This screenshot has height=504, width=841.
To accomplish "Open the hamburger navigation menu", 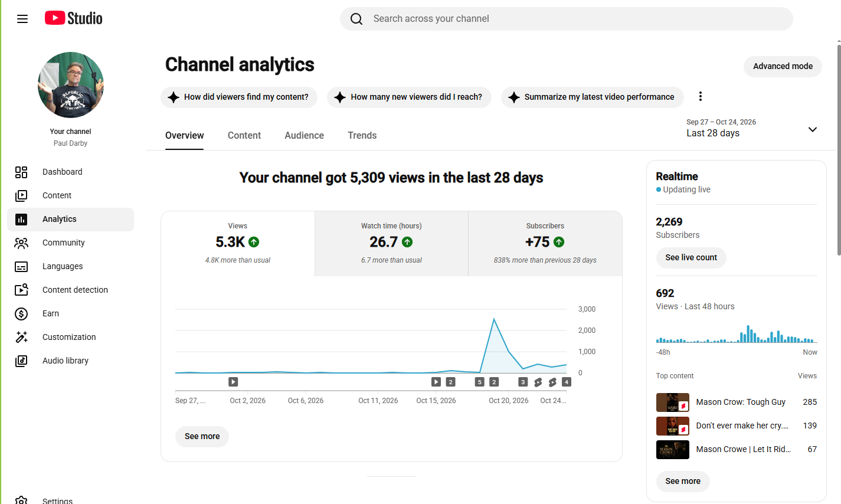I will coord(22,19).
